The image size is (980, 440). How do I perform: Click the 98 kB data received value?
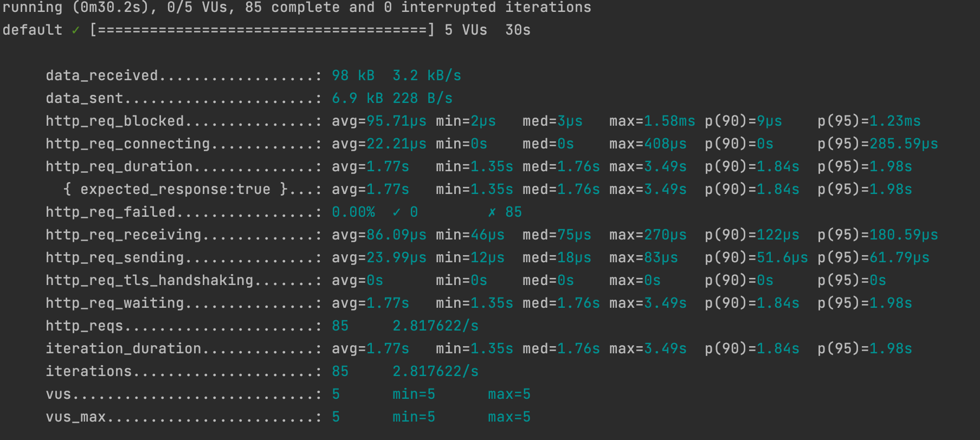[x=353, y=76]
